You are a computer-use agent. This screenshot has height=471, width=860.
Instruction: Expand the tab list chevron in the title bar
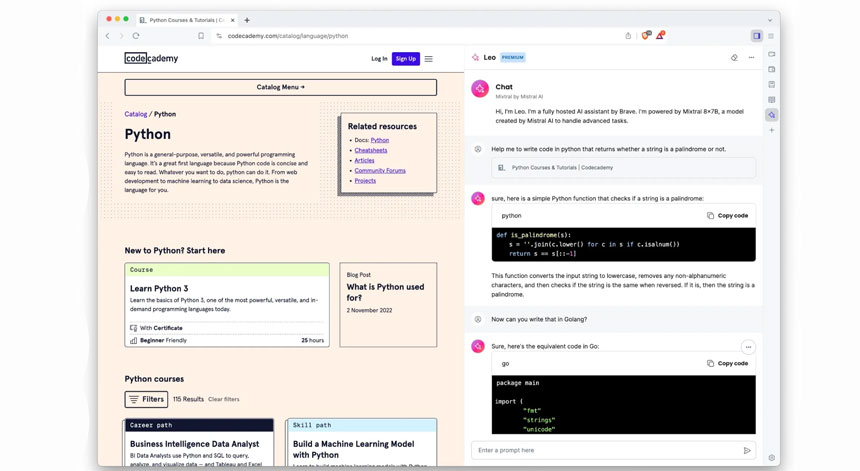click(769, 20)
